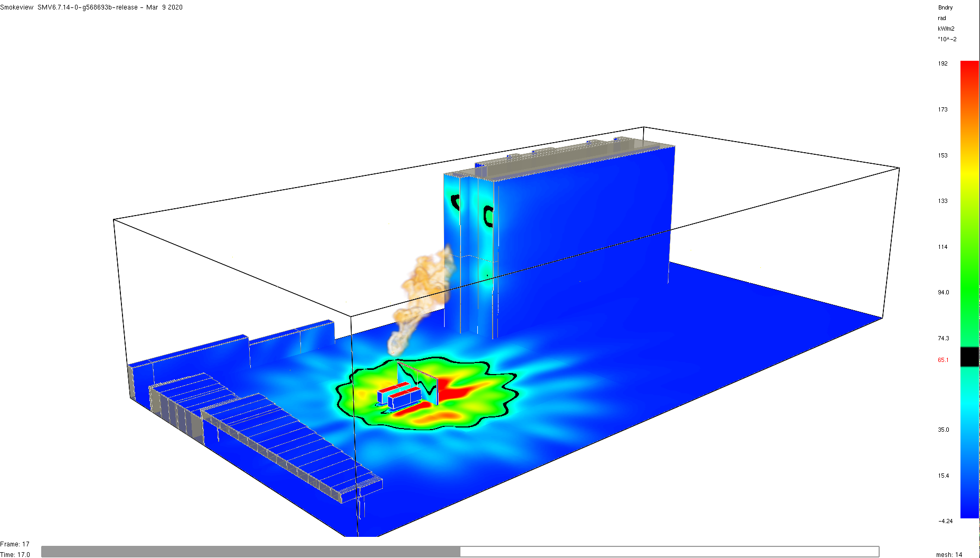The height and width of the screenshot is (558, 980).
Task: Click the Frame: 17 label
Action: click(x=15, y=544)
